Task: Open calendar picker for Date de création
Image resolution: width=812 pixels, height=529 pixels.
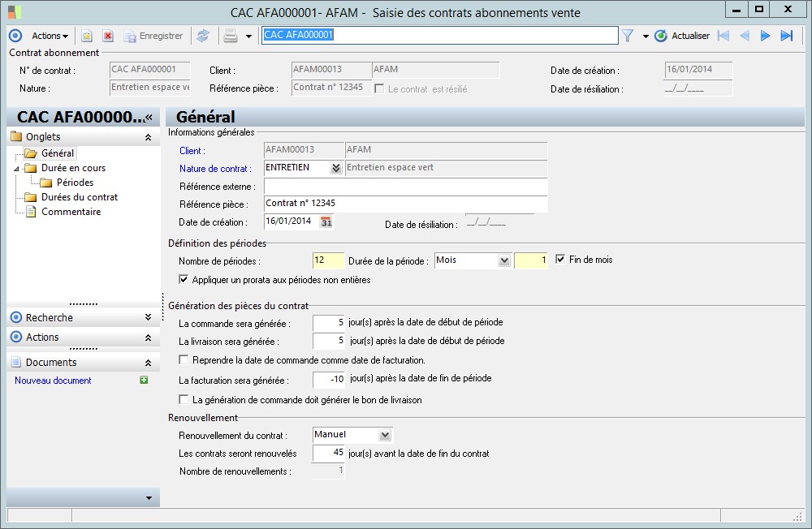Action: pos(326,221)
